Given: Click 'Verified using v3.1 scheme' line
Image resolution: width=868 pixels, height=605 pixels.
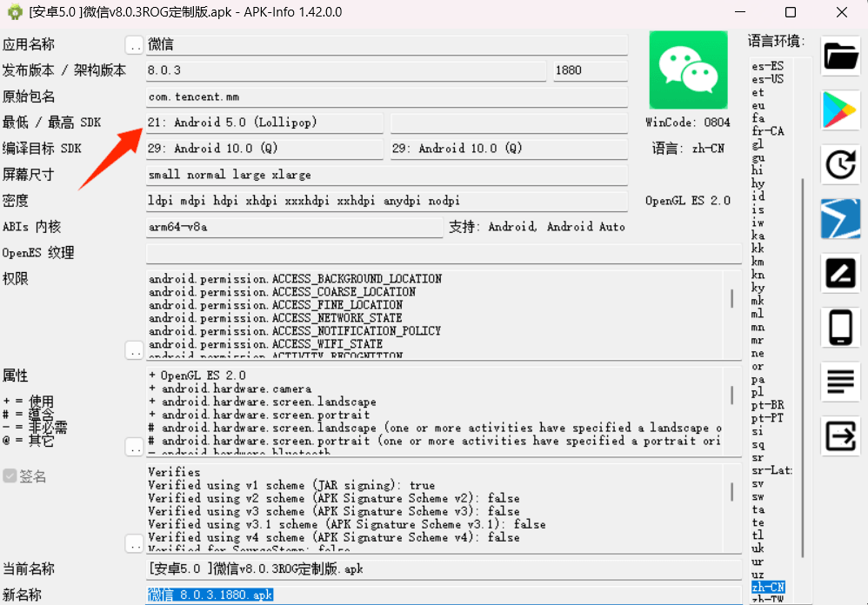Looking at the screenshot, I should click(347, 524).
